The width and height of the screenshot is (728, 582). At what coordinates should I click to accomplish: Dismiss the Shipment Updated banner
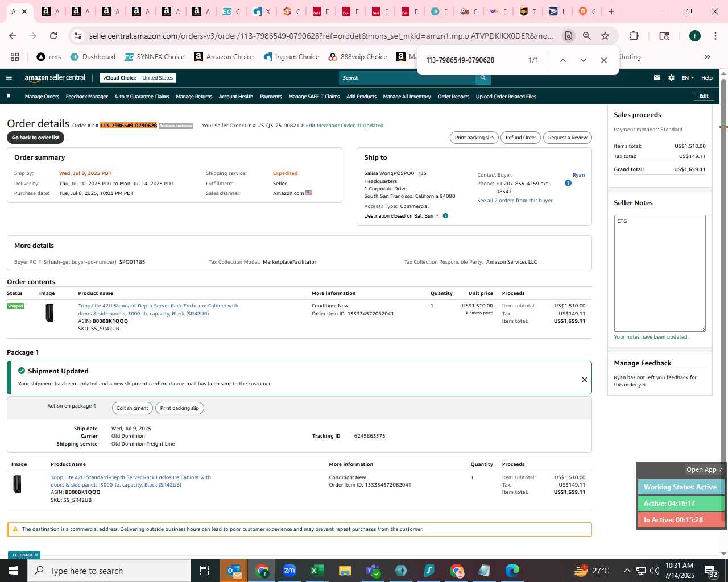pos(584,380)
